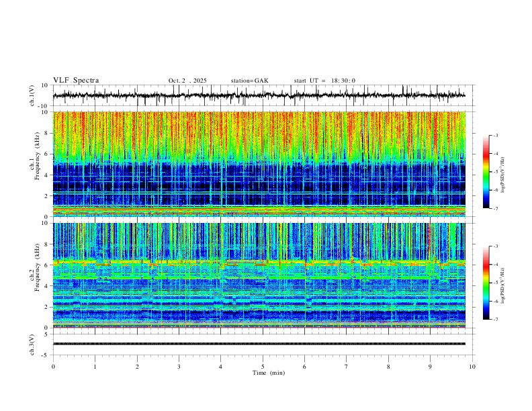Click the ch.1 spectrogram panel
The height and width of the screenshot is (411, 532).
click(x=259, y=164)
